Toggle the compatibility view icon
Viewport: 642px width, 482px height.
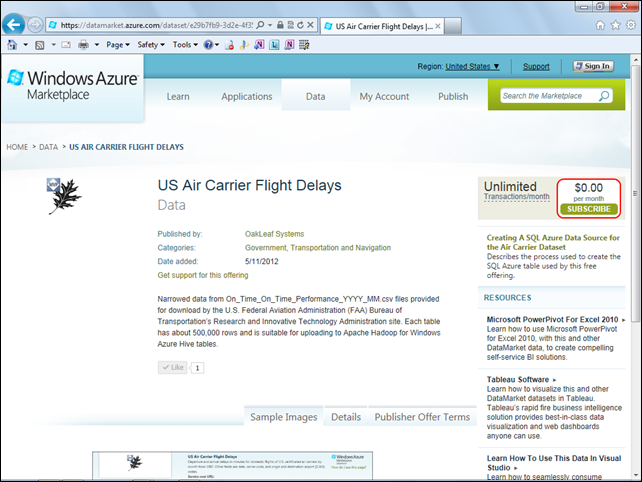click(290, 25)
